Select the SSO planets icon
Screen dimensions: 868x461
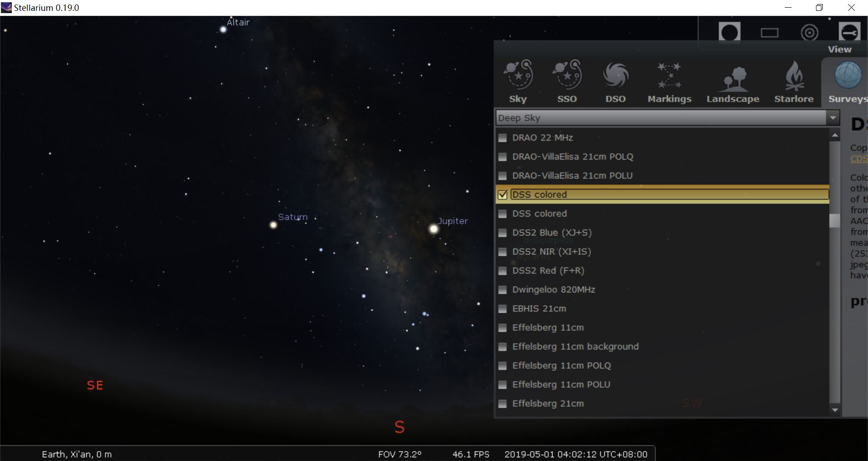[x=567, y=77]
